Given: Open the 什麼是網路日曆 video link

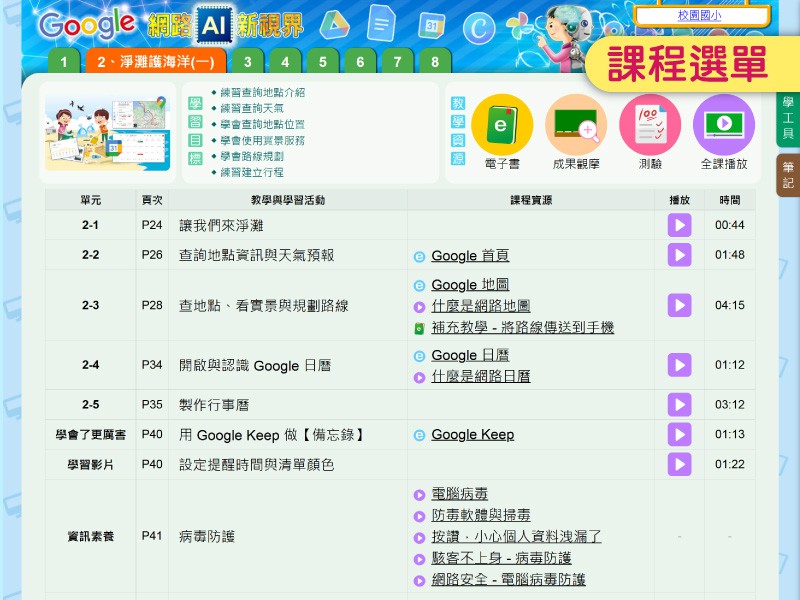Looking at the screenshot, I should (x=480, y=377).
